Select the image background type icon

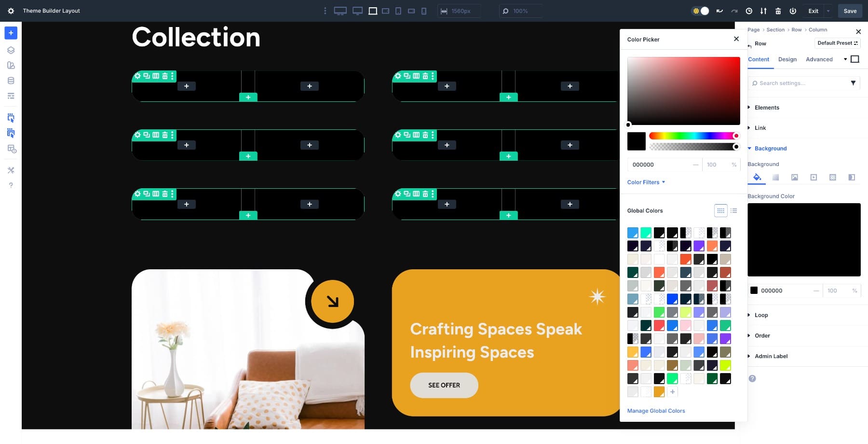tap(794, 178)
